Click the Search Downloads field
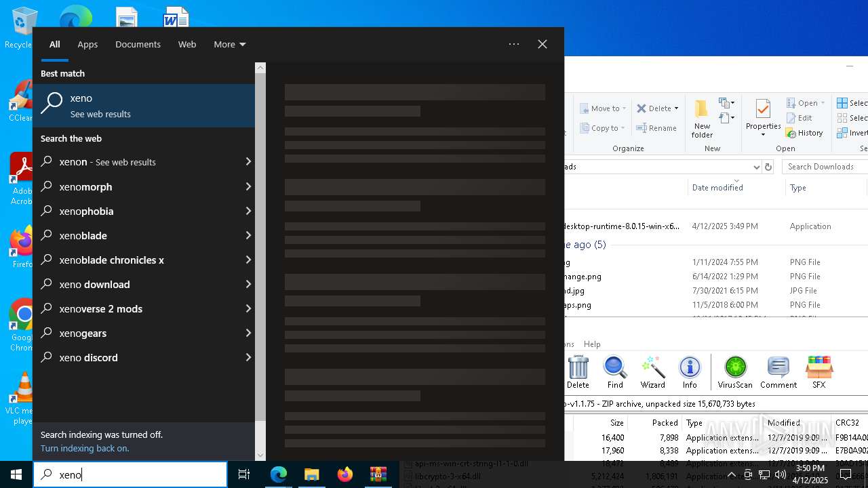Screen dimensions: 868x488 825,167
